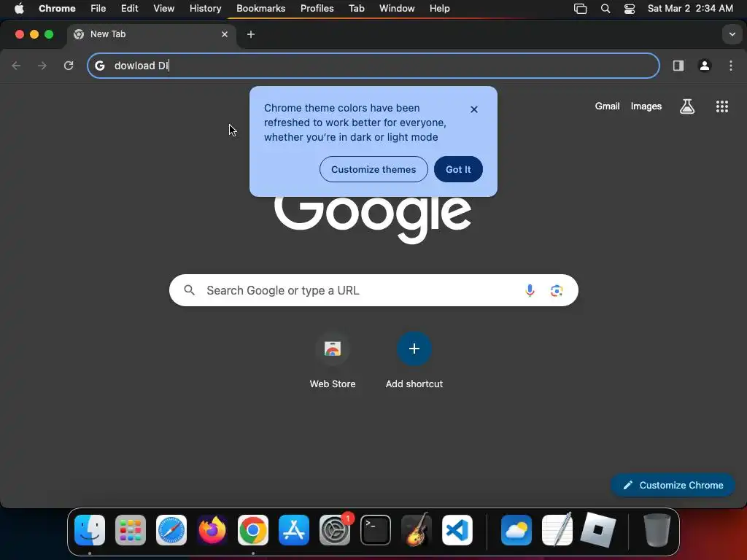Open a new tab with the plus icon

251,34
